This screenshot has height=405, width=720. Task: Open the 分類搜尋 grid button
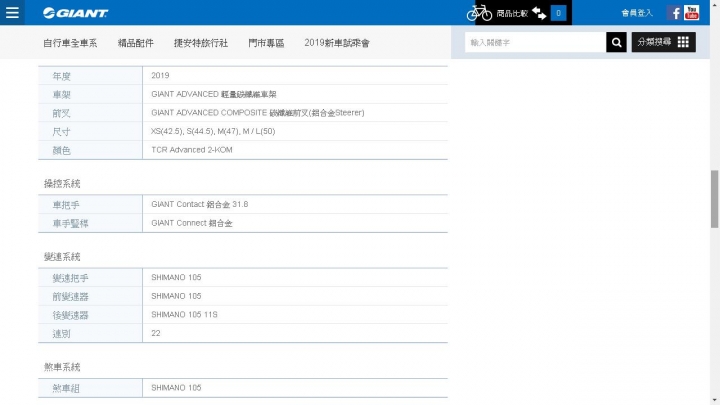664,42
